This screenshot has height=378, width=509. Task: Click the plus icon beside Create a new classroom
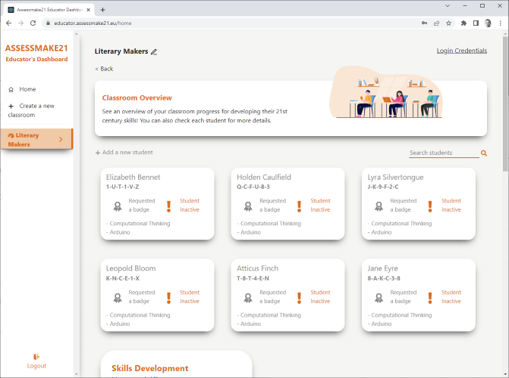tap(11, 106)
